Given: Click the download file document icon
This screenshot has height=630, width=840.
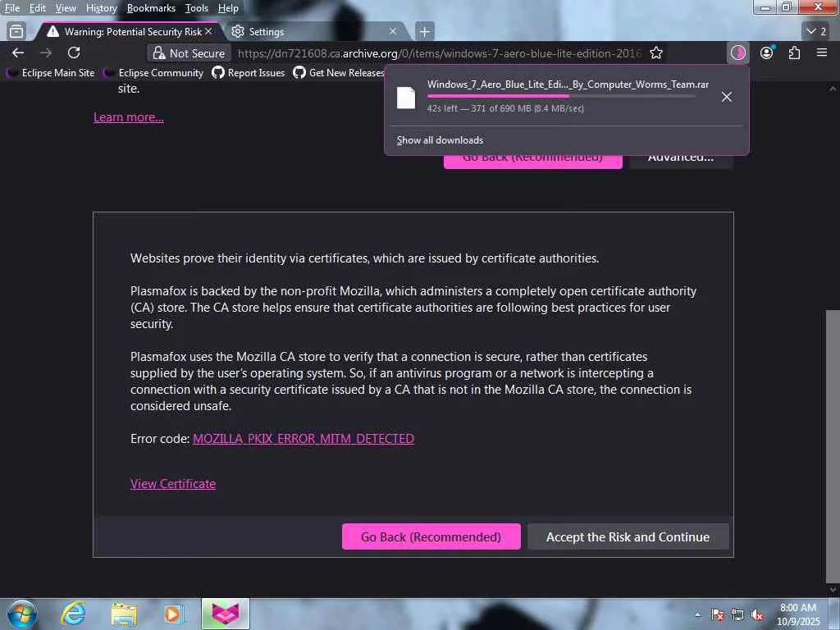Looking at the screenshot, I should pyautogui.click(x=405, y=98).
